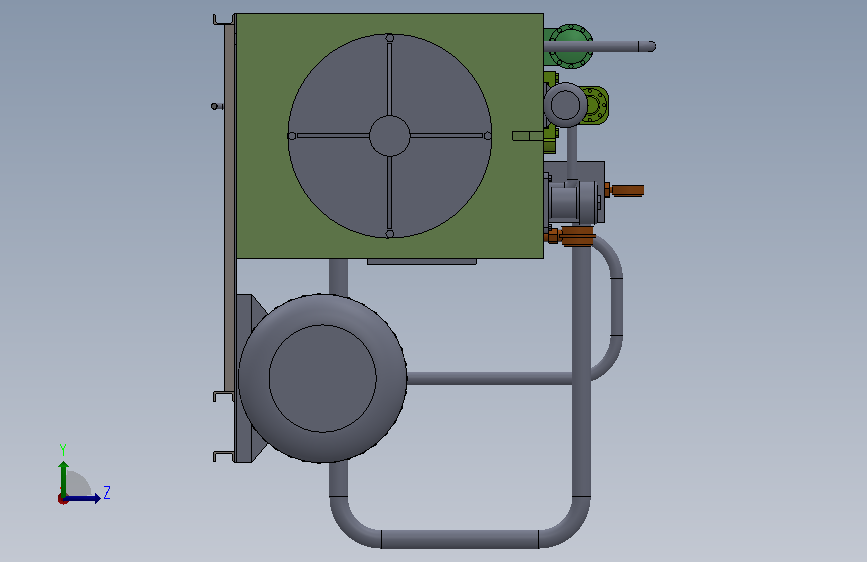Click the blue Z axis arrow of triad
The height and width of the screenshot is (562, 867).
click(83, 498)
